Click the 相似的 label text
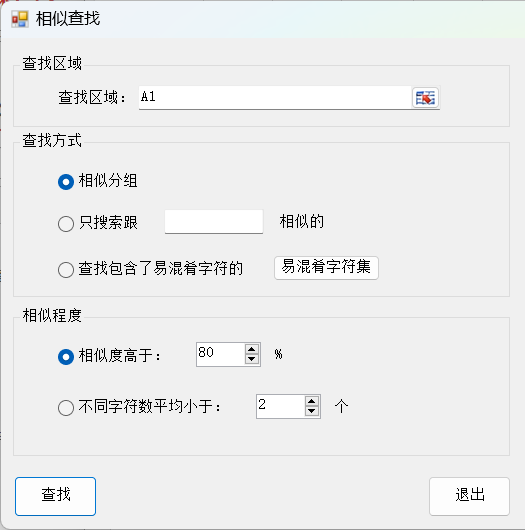Viewport: 525px width, 530px height. (x=302, y=222)
